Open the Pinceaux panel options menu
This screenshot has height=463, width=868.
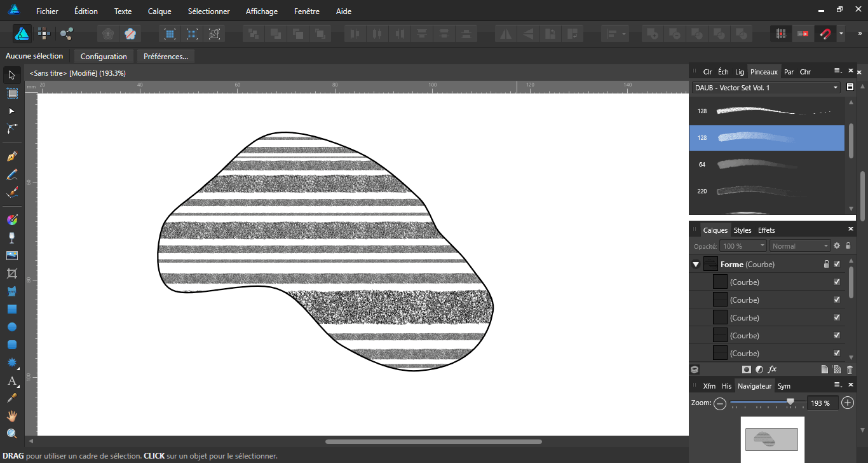(x=837, y=71)
